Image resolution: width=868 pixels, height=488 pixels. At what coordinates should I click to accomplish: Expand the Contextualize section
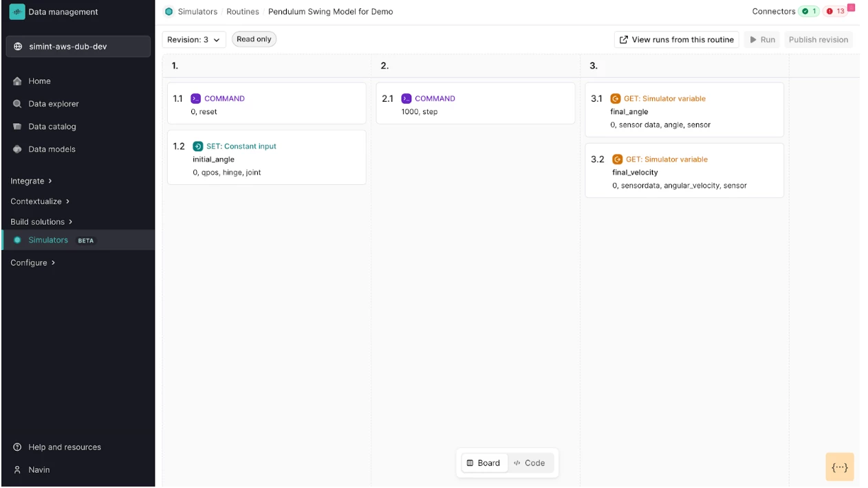click(x=41, y=201)
